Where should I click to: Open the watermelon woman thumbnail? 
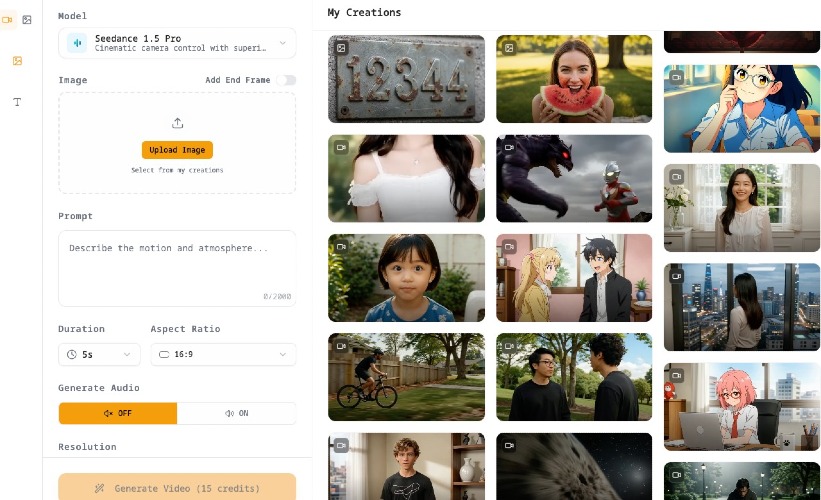click(574, 79)
